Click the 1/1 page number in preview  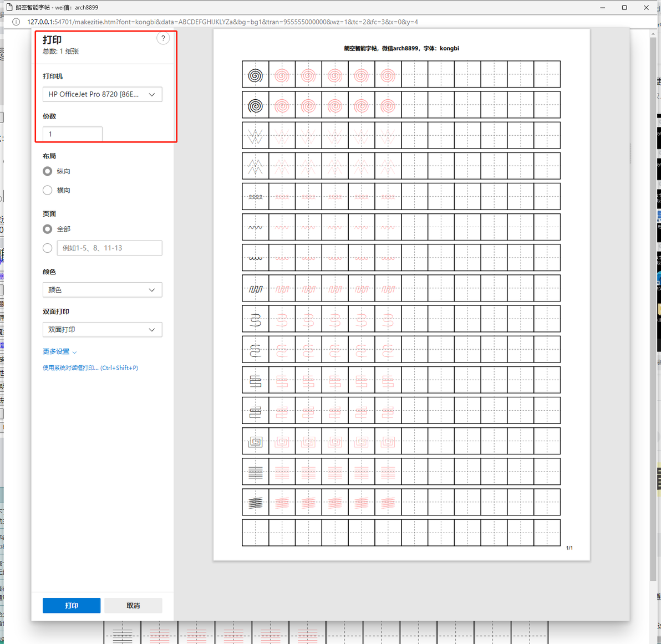[570, 548]
